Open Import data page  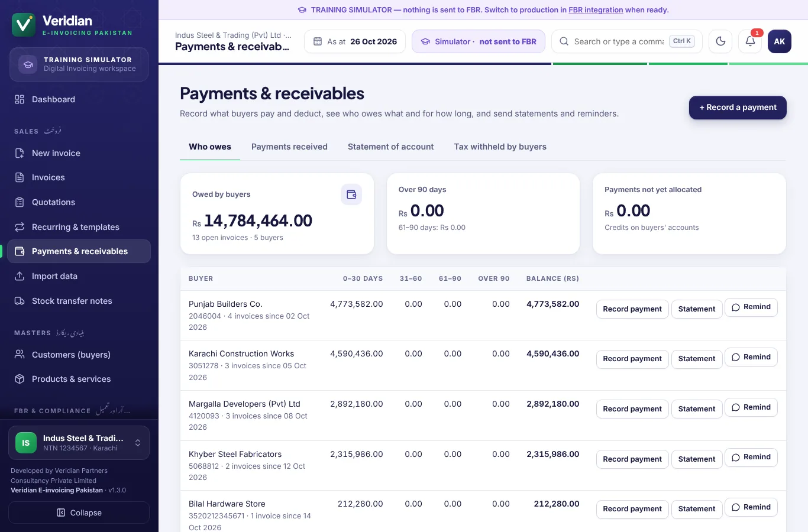click(x=79, y=276)
